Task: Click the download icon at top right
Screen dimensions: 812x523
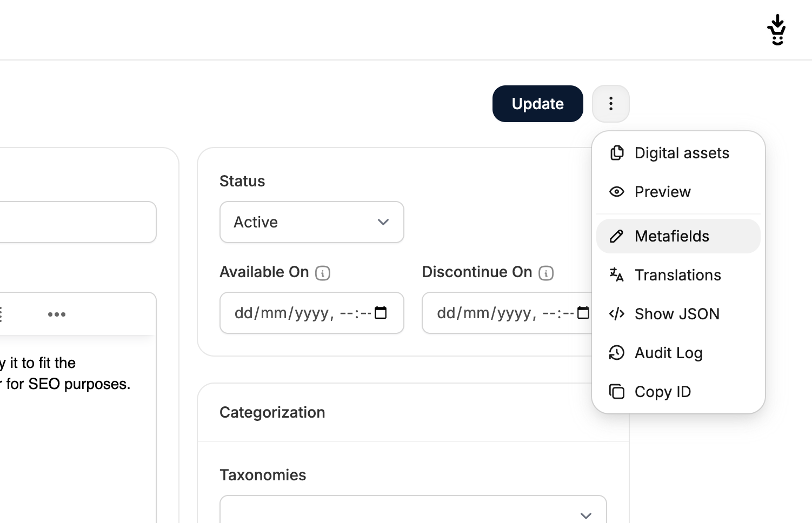Action: 777,29
